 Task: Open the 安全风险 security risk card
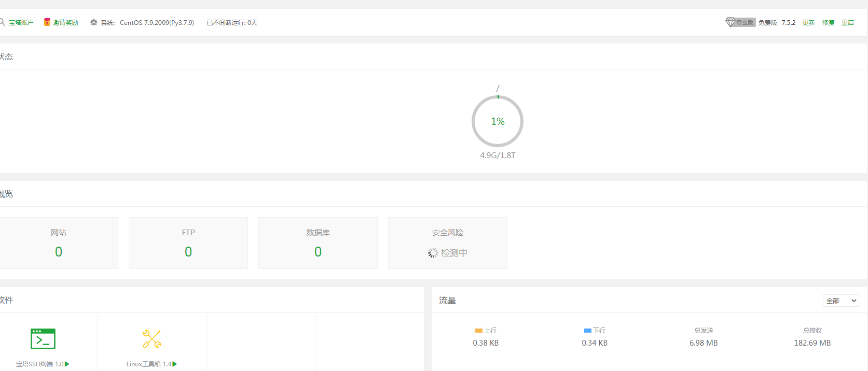448,243
